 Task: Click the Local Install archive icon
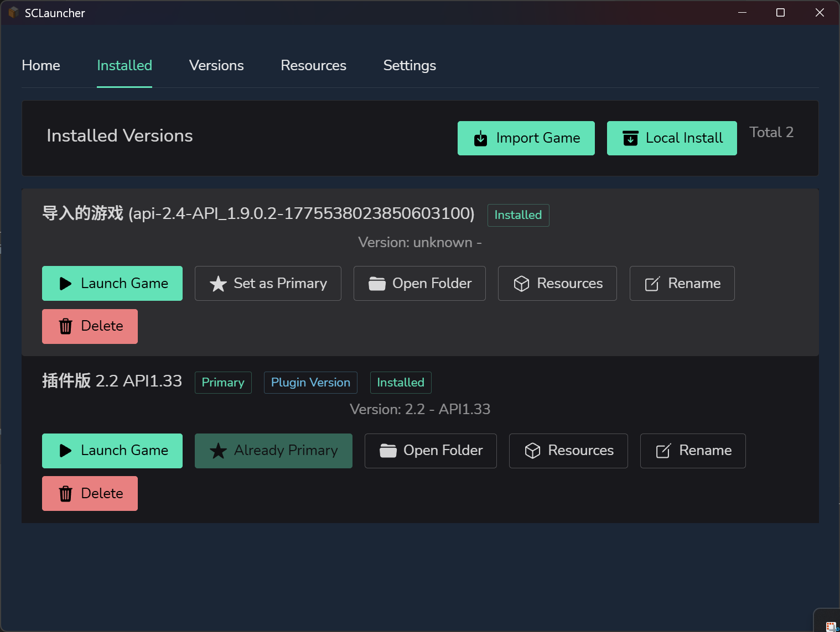(630, 138)
